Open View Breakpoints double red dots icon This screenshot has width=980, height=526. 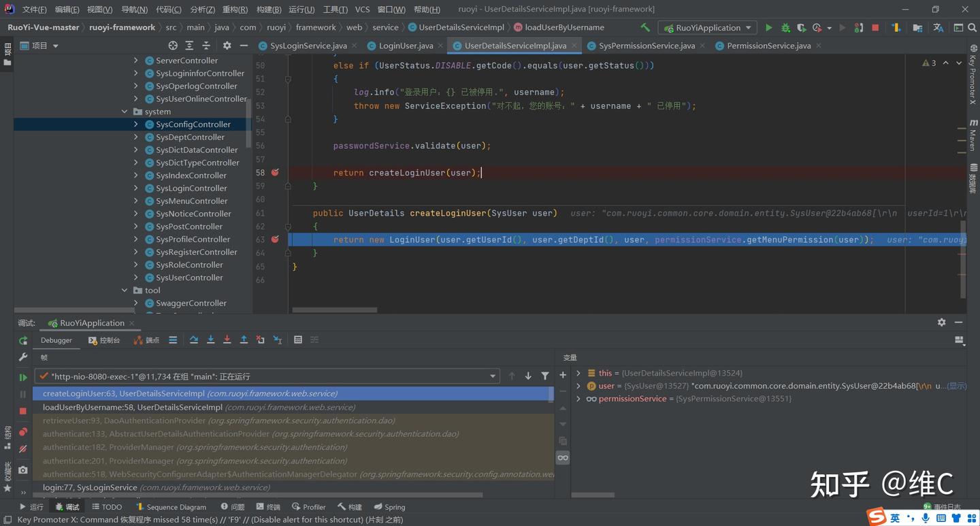tap(23, 431)
